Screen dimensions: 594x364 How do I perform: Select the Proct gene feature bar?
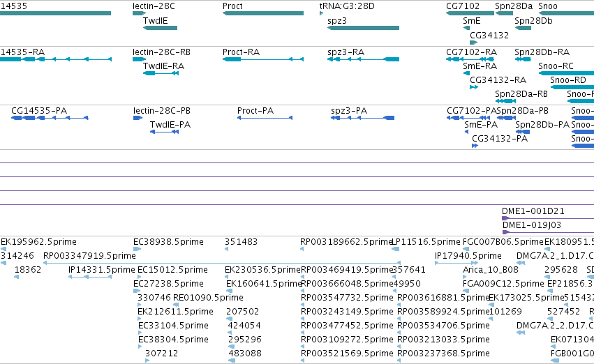coord(263,13)
